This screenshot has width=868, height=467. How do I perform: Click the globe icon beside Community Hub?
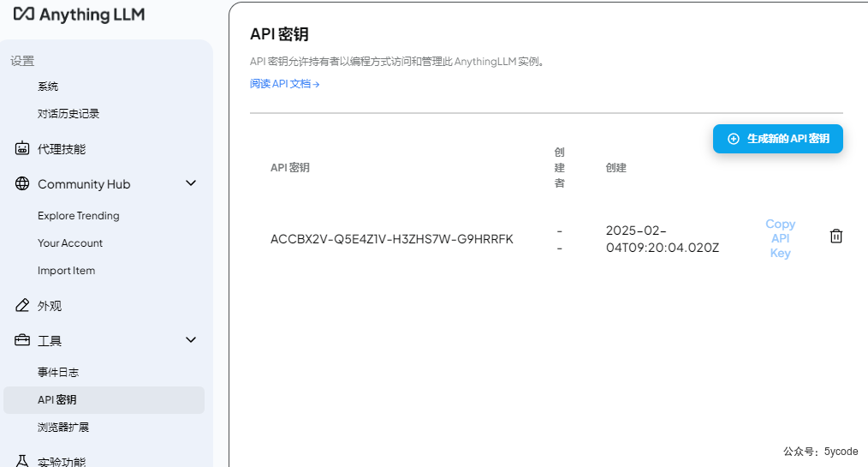(22, 183)
